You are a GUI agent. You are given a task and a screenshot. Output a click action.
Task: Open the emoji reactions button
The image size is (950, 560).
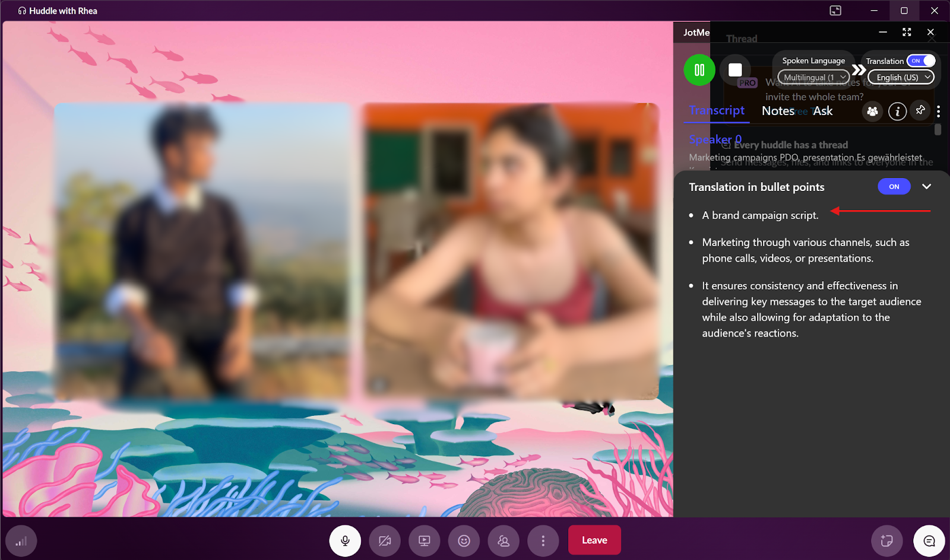coord(464,540)
